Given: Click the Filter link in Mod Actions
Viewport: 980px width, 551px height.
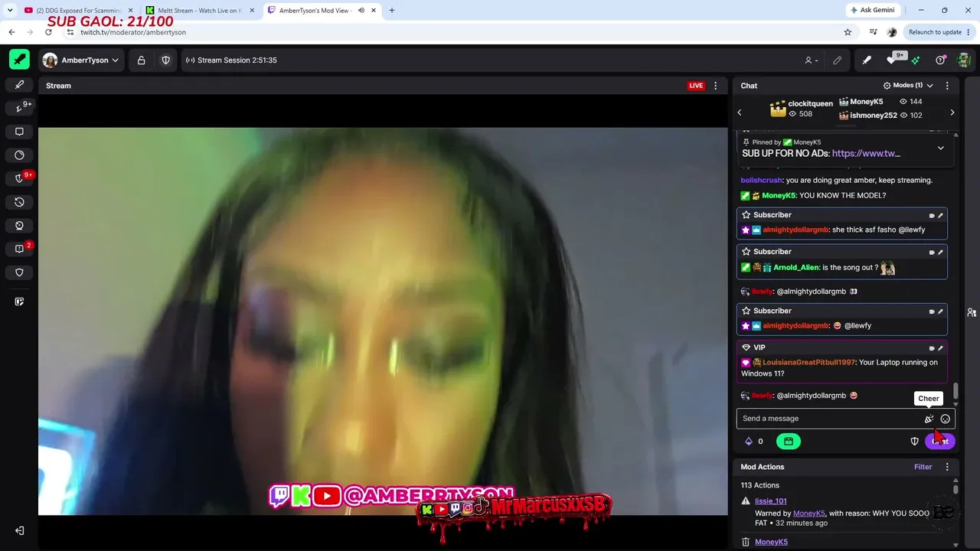Looking at the screenshot, I should click(923, 467).
